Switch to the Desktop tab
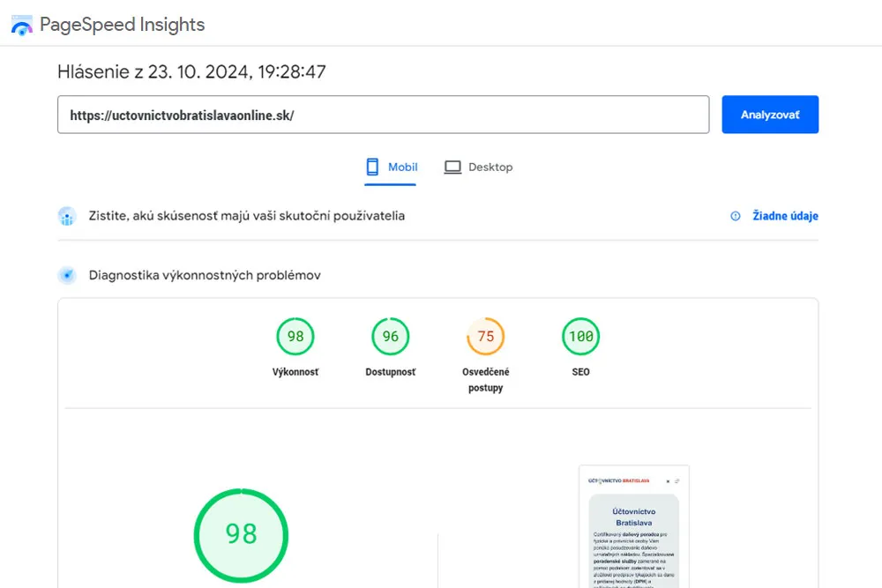This screenshot has width=882, height=588. pos(478,167)
